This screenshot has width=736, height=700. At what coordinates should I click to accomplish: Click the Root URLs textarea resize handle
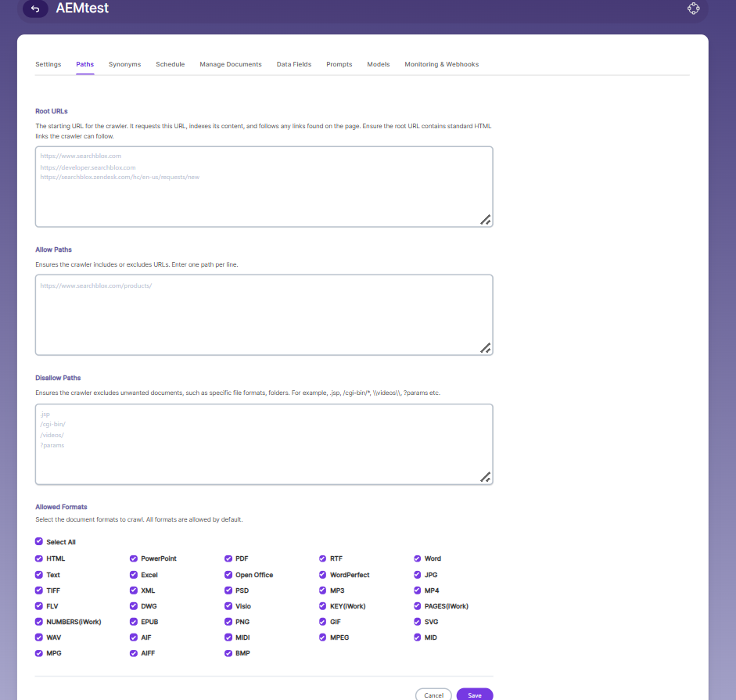pos(486,220)
